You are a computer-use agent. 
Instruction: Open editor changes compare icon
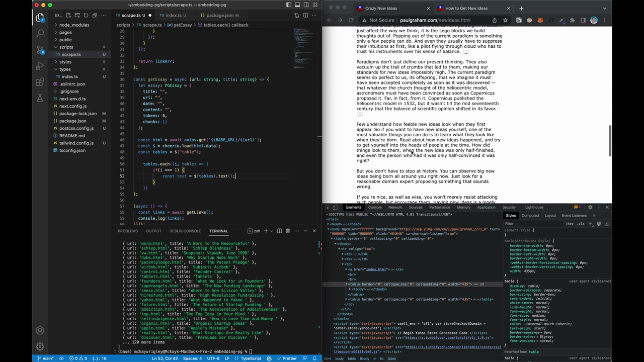[297, 15]
